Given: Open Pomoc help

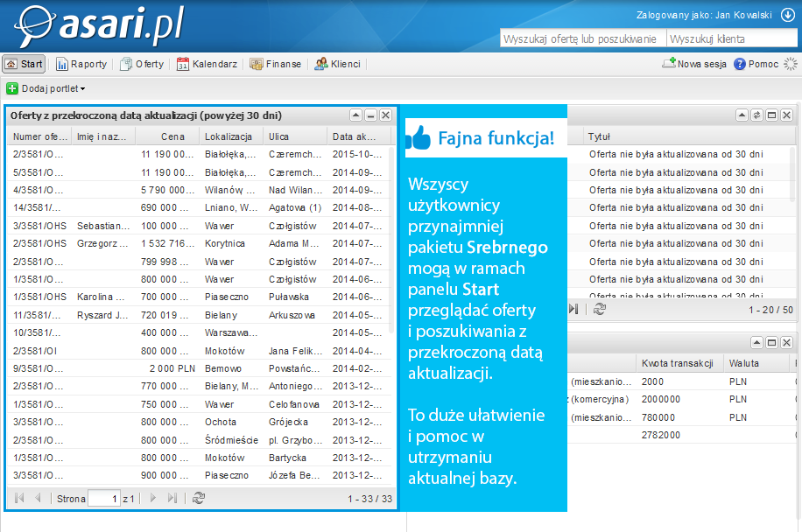Looking at the screenshot, I should [756, 64].
